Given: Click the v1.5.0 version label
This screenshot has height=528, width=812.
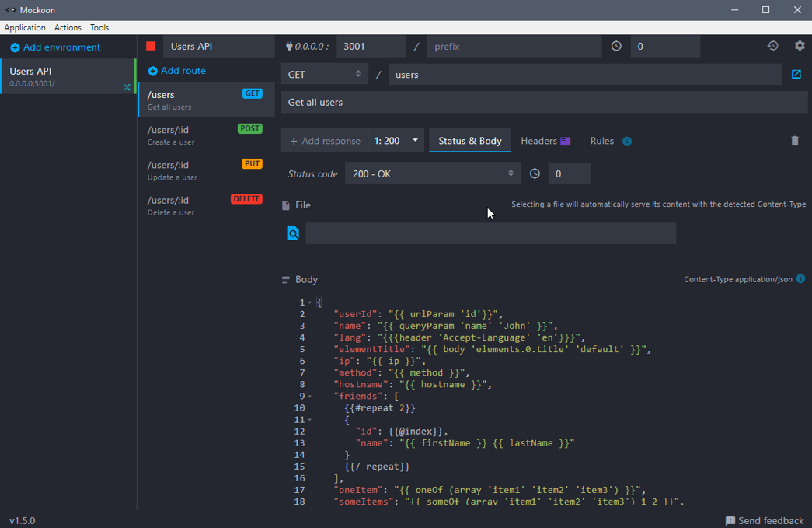Looking at the screenshot, I should (23, 521).
